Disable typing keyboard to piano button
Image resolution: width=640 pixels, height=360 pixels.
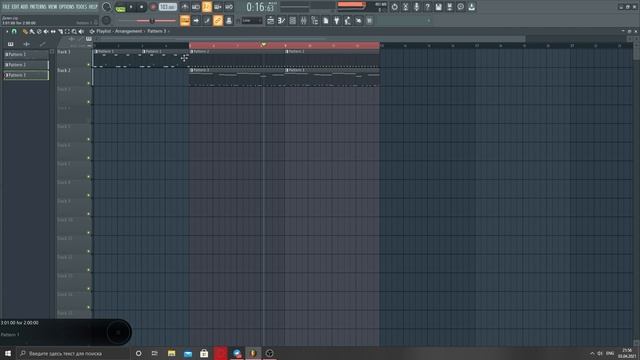(x=185, y=20)
